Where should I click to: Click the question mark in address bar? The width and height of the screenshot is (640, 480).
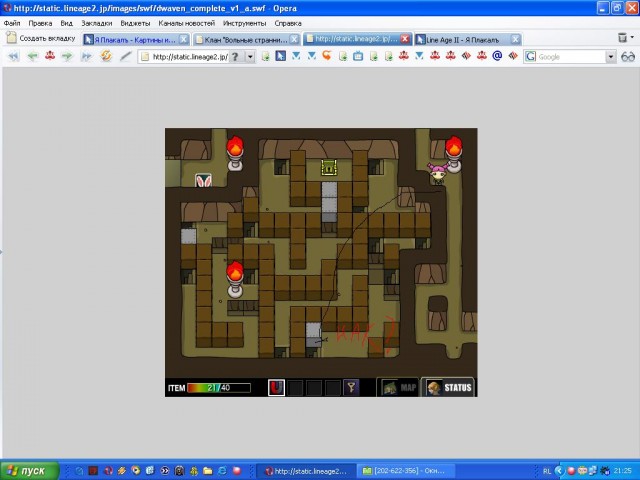click(235, 57)
